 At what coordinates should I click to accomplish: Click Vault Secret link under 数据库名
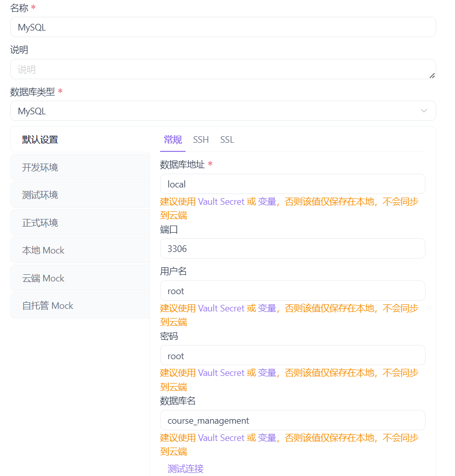(221, 438)
